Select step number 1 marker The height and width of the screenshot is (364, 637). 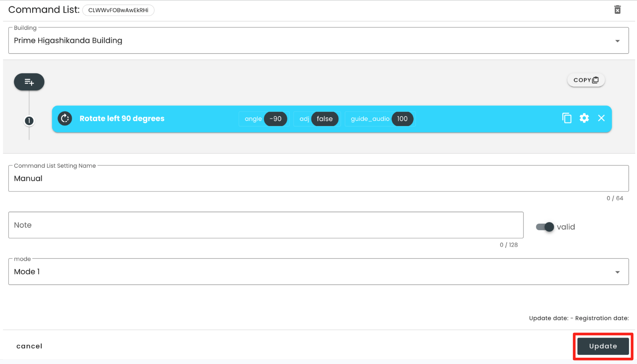[x=29, y=121]
